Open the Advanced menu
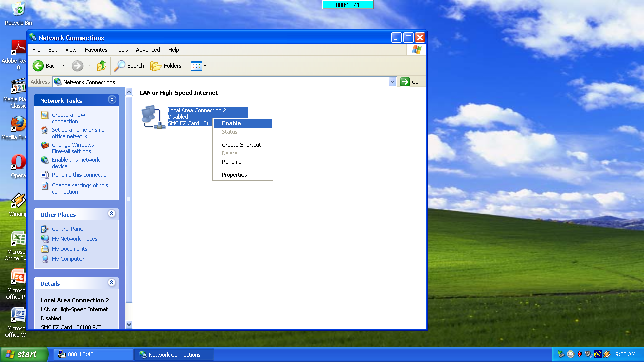 [x=148, y=50]
